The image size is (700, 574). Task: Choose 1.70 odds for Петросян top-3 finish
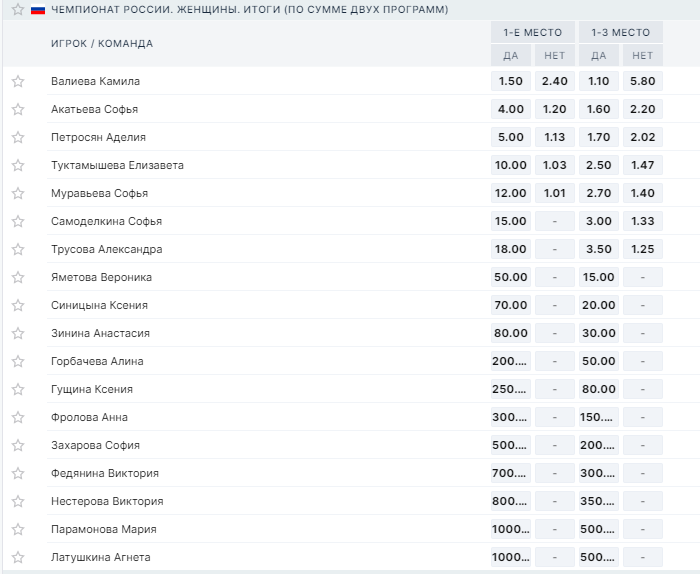[x=599, y=137]
